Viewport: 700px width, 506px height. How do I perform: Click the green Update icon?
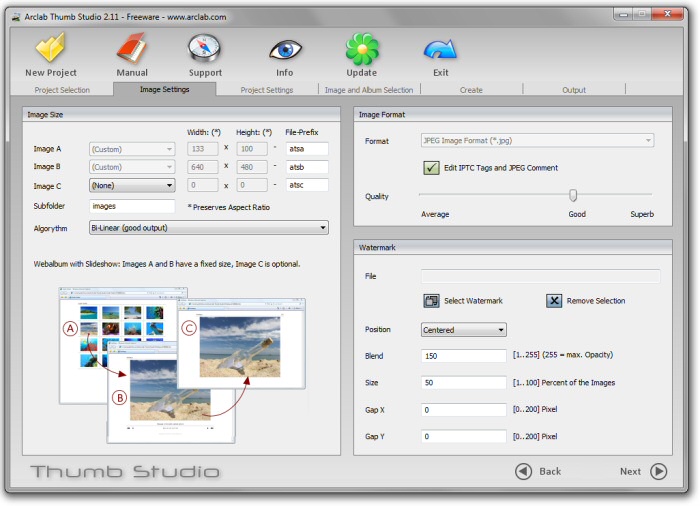(x=361, y=49)
